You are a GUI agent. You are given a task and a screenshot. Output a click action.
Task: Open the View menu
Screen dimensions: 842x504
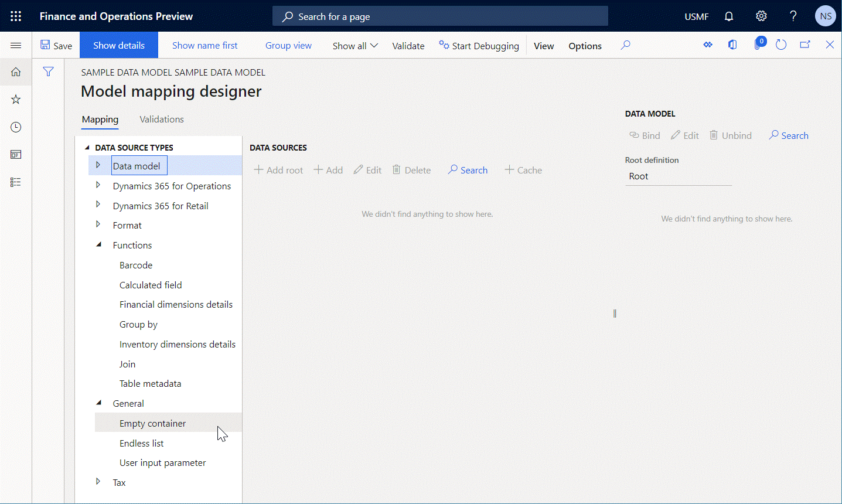543,45
